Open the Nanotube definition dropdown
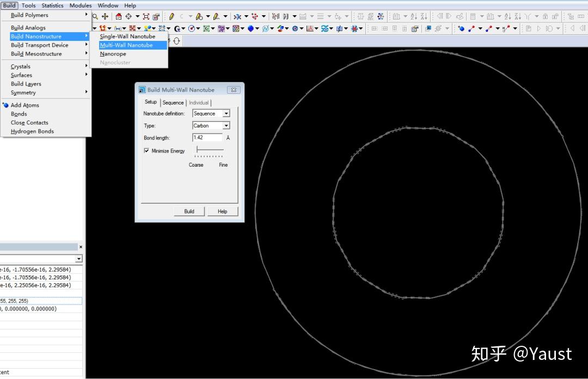The width and height of the screenshot is (588, 379). click(226, 113)
